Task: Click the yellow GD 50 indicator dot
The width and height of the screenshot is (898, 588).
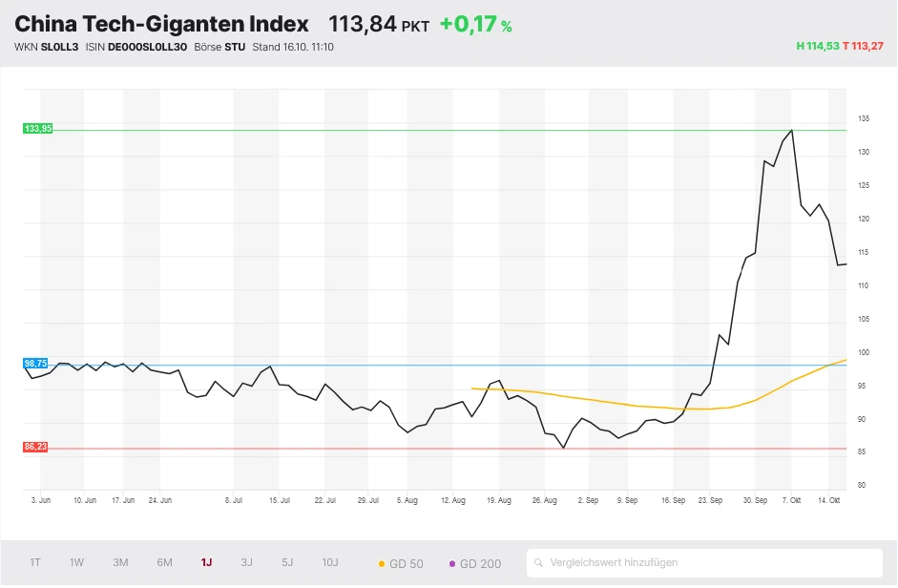Action: (380, 563)
